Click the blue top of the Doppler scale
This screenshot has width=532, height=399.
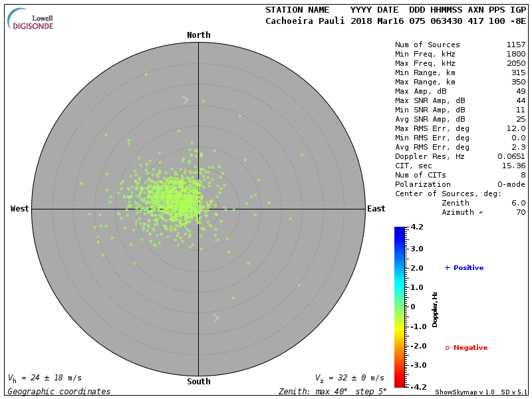point(399,231)
